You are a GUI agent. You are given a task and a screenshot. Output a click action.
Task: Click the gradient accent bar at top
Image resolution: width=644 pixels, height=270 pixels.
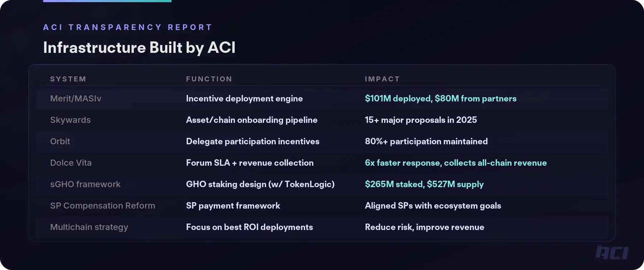(107, 1)
